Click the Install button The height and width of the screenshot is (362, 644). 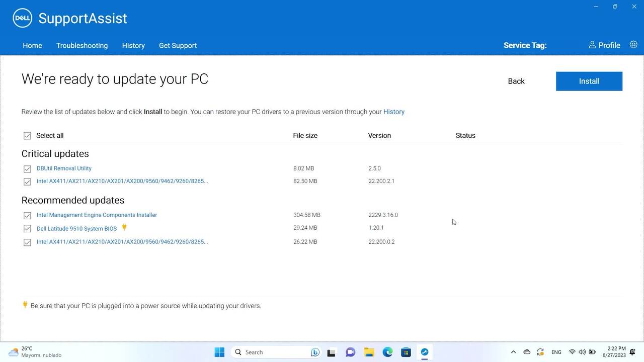click(589, 81)
